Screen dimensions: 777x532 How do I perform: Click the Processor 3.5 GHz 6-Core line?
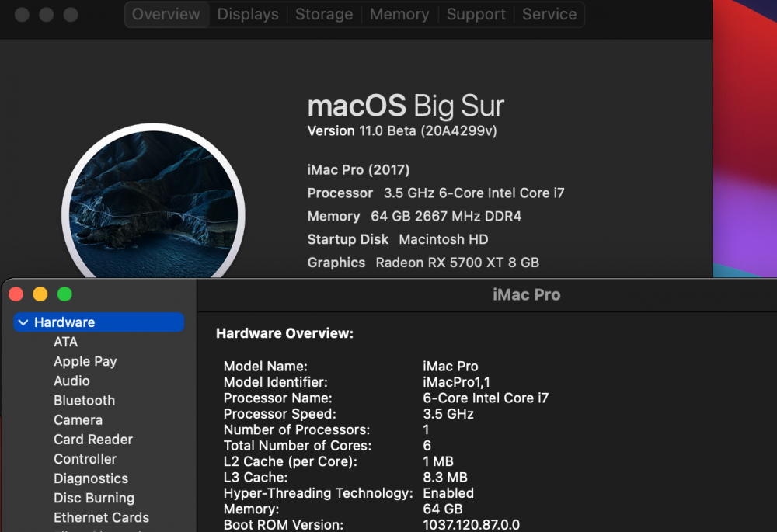point(436,193)
